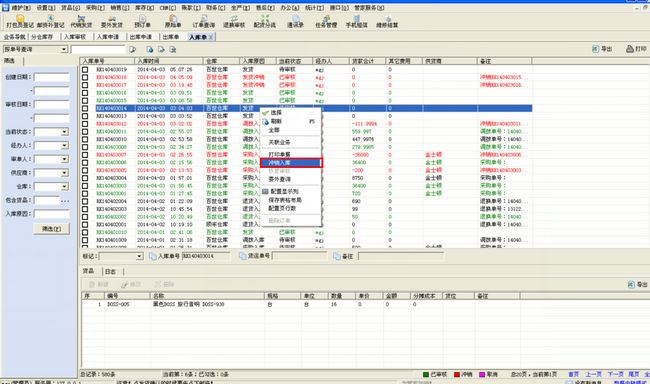Click the 筛选 button in the filter panel

click(x=51, y=228)
